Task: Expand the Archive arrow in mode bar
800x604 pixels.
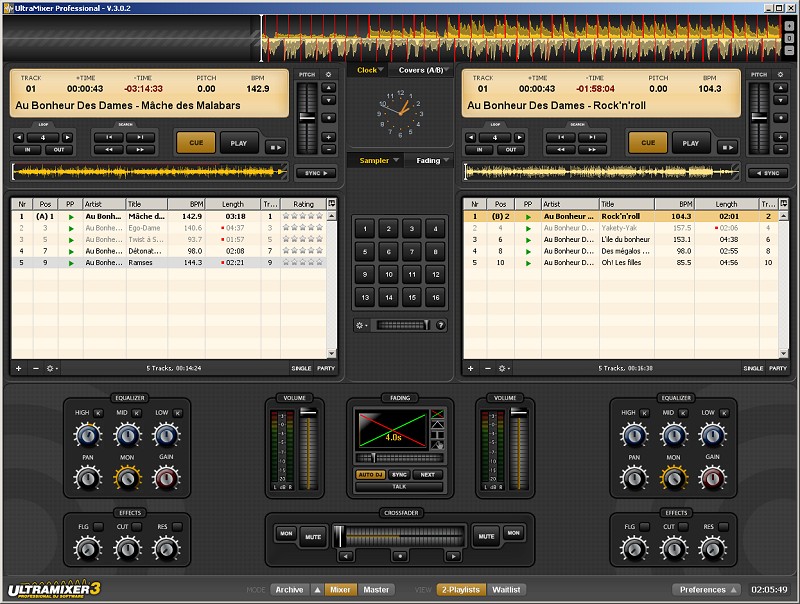Action: [x=317, y=589]
